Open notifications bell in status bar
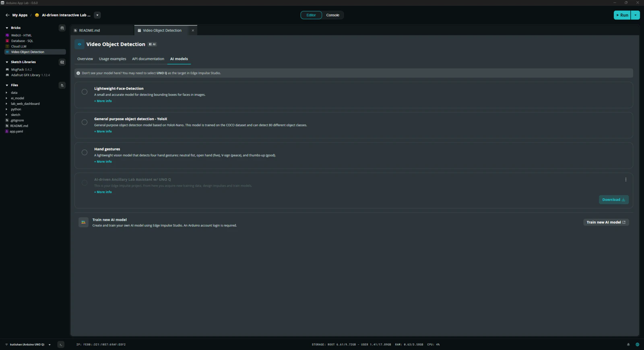 coord(628,345)
